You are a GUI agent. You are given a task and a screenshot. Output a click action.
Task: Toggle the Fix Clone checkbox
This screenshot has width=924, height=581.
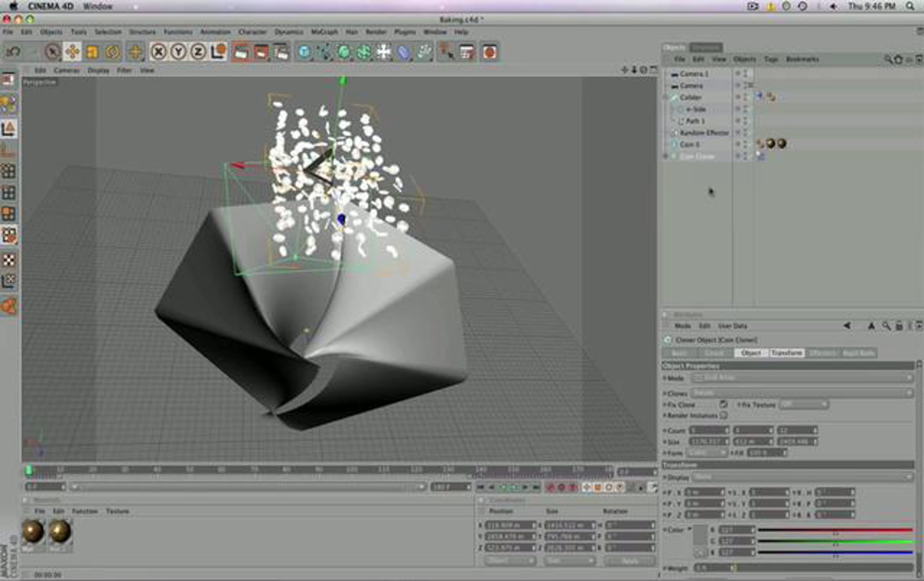pyautogui.click(x=723, y=404)
